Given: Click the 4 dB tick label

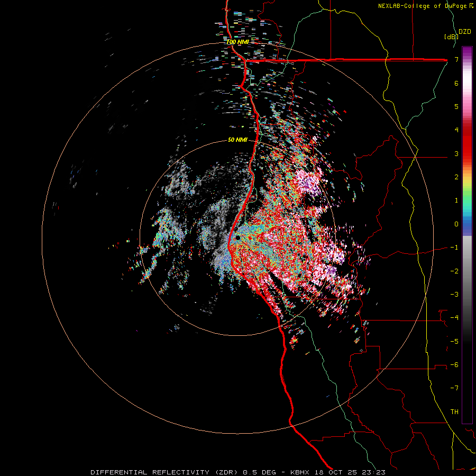Looking at the screenshot, I should [456, 130].
